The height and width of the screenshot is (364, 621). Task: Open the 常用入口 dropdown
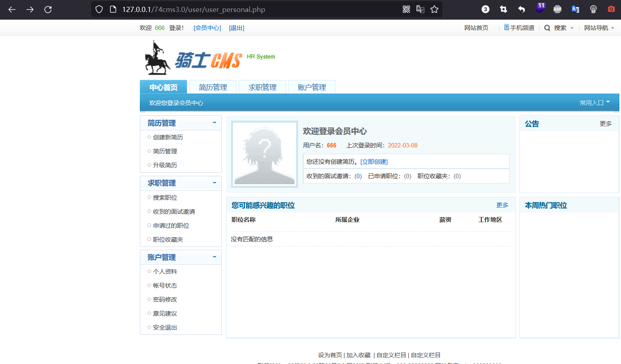tap(595, 102)
